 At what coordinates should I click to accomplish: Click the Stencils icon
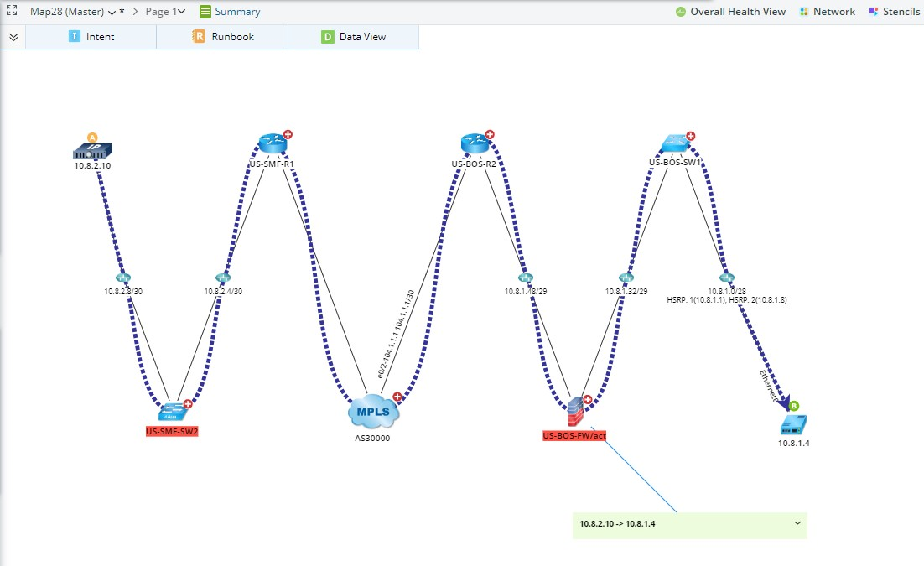tap(874, 11)
